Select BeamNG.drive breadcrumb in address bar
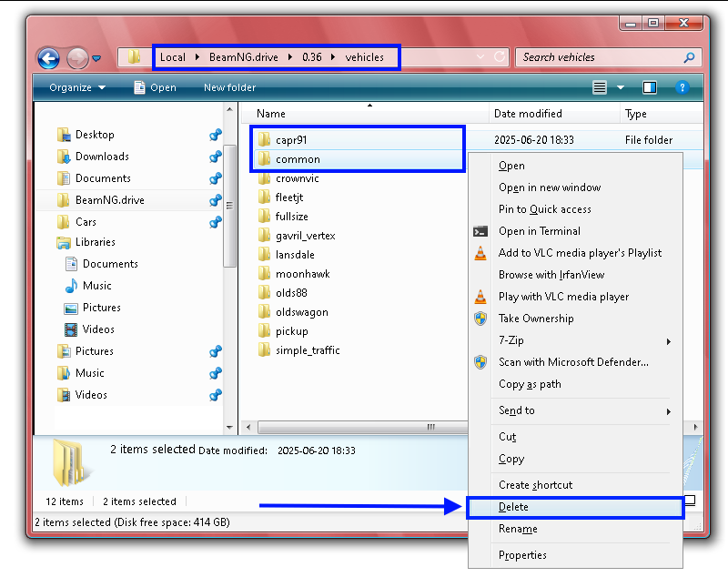The height and width of the screenshot is (577, 728). tap(243, 57)
